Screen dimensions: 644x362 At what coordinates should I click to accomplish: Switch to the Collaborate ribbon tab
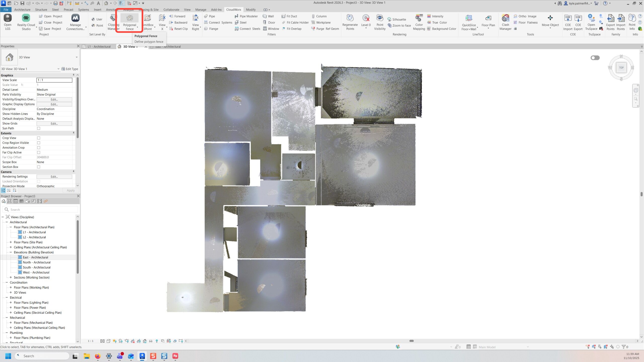pos(171,10)
